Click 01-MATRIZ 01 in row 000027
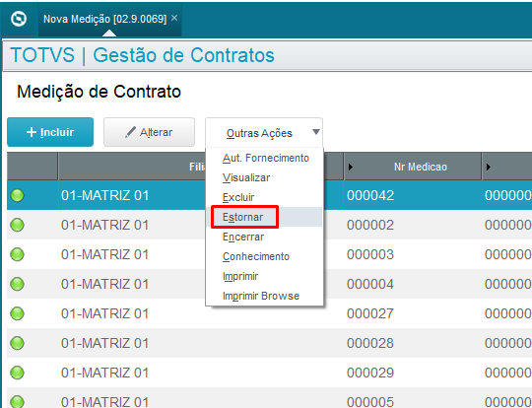Image resolution: width=532 pixels, height=408 pixels. click(x=105, y=313)
